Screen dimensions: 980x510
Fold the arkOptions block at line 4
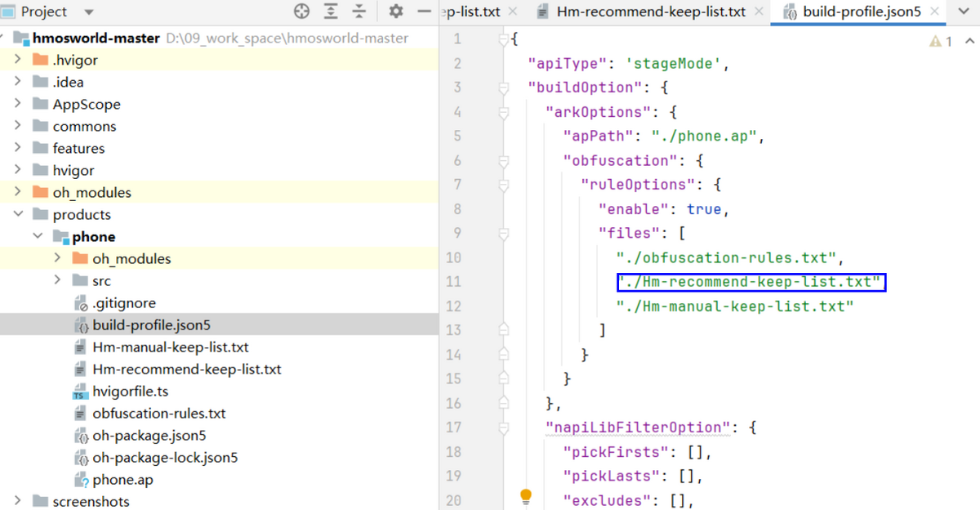(x=504, y=112)
